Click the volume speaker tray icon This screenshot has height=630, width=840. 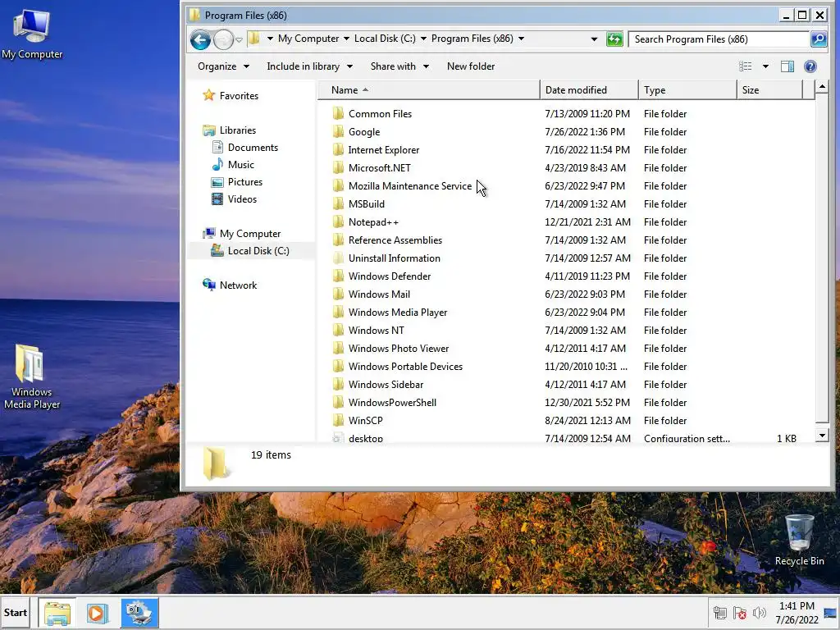coord(760,613)
